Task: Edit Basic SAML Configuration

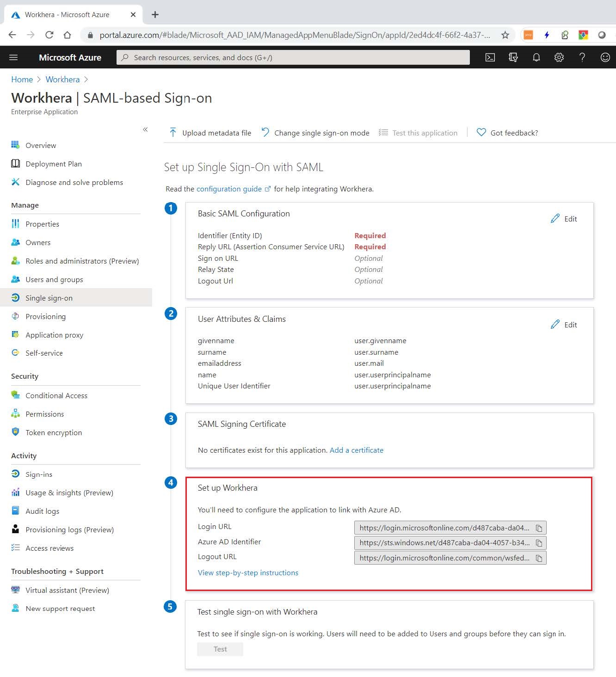Action: tap(564, 219)
